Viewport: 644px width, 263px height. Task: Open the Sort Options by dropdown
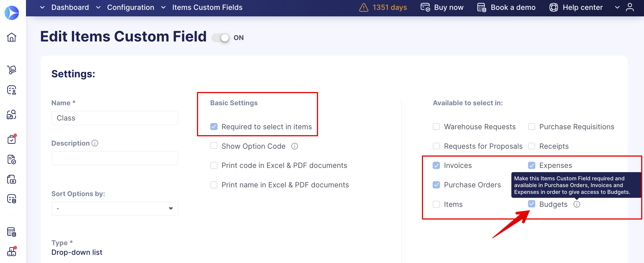pyautogui.click(x=115, y=209)
